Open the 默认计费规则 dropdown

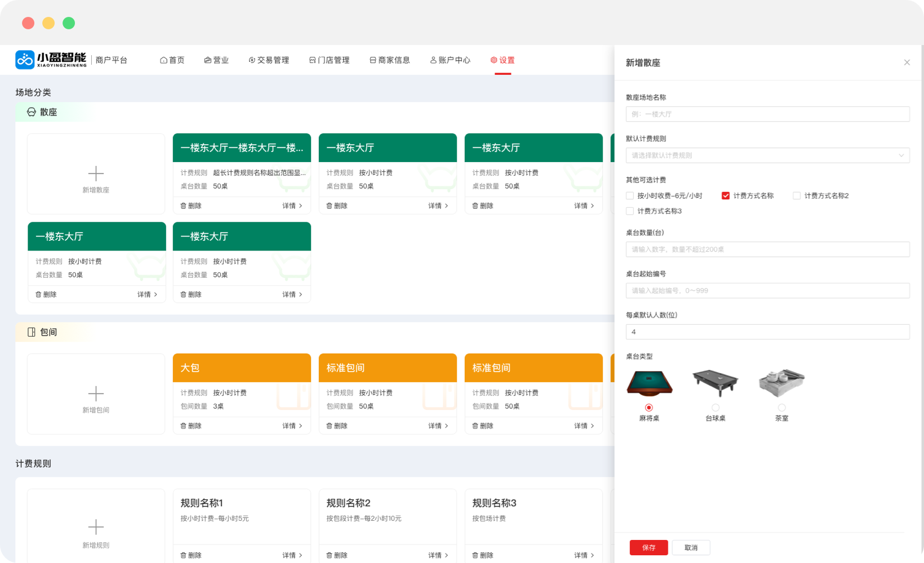coord(767,155)
